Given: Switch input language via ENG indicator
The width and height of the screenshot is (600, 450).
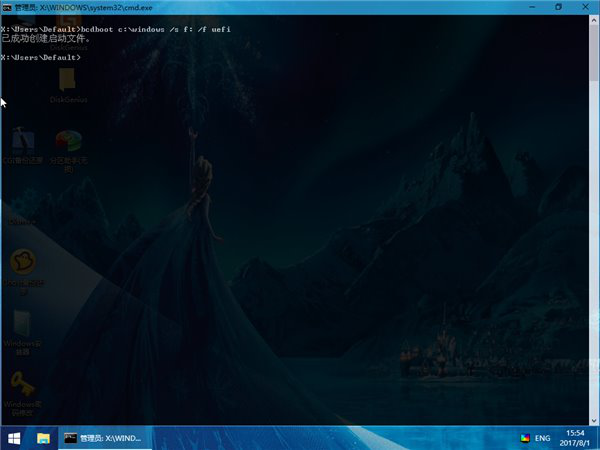Looking at the screenshot, I should click(543, 438).
